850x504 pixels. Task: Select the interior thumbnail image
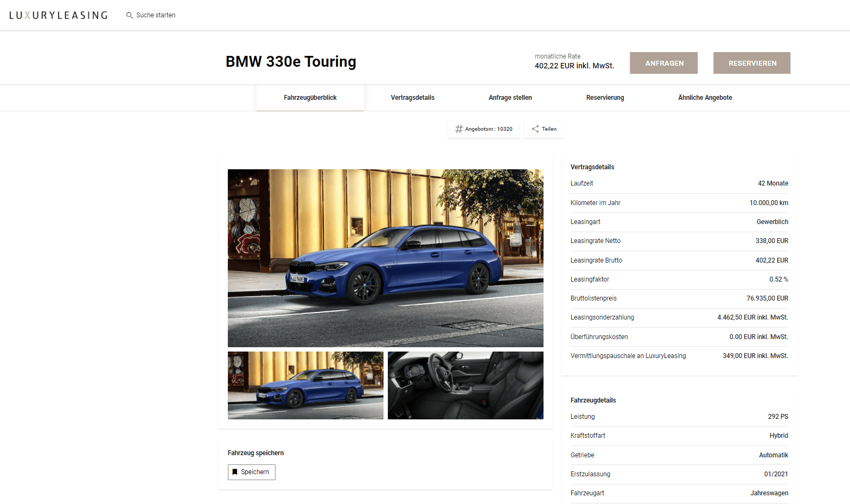pos(465,385)
